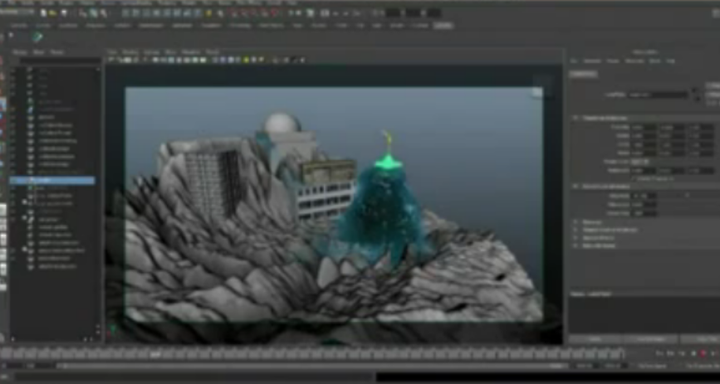Click the node name field in Attribute Editor
720x384 pixels.
click(658, 95)
